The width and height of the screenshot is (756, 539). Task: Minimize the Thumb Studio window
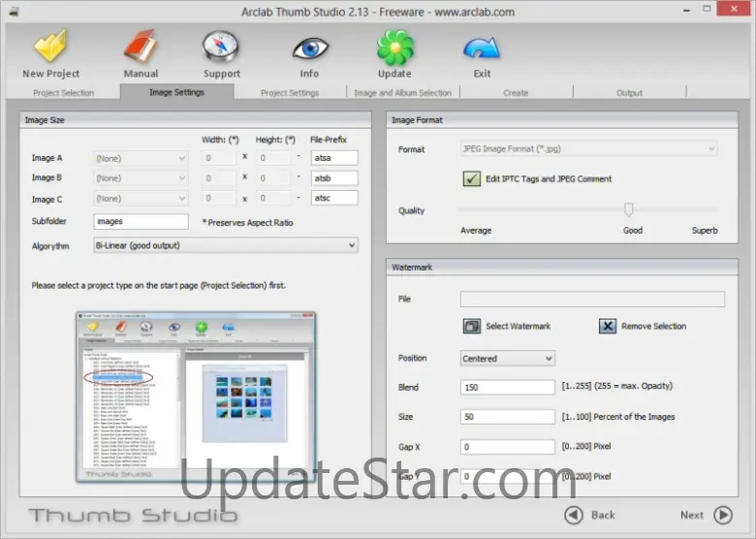tap(686, 10)
